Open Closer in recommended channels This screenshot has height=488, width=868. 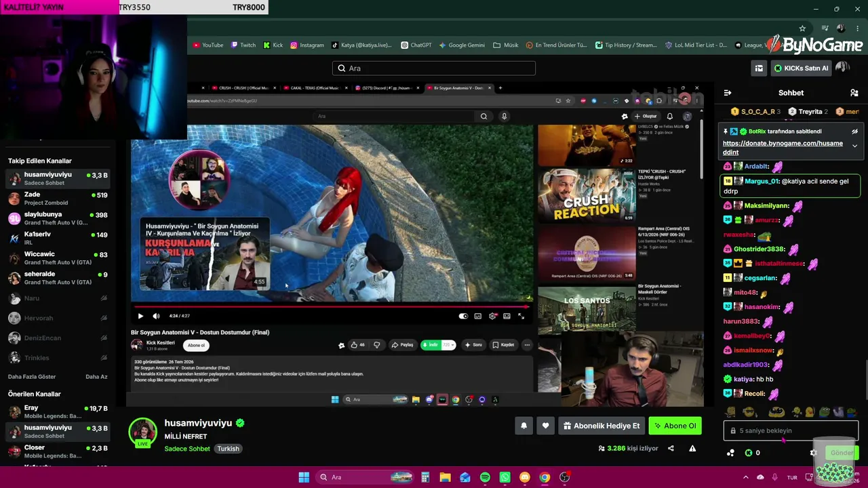click(58, 451)
